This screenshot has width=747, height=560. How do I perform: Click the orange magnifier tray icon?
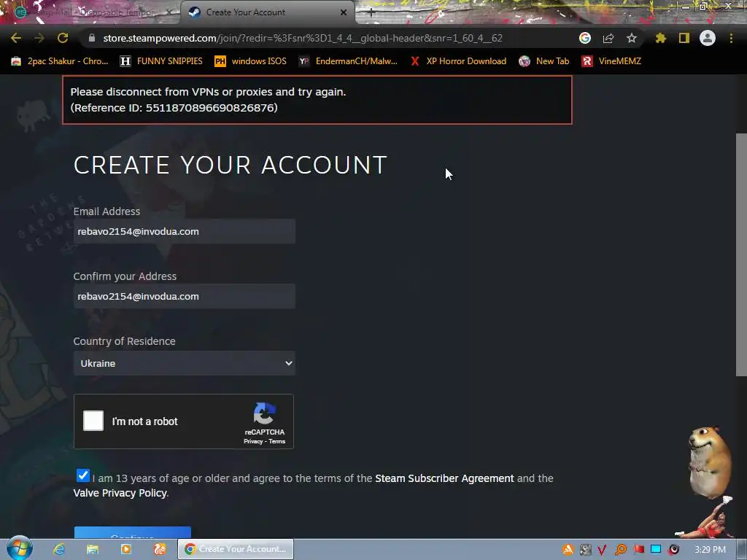pyautogui.click(x=621, y=550)
